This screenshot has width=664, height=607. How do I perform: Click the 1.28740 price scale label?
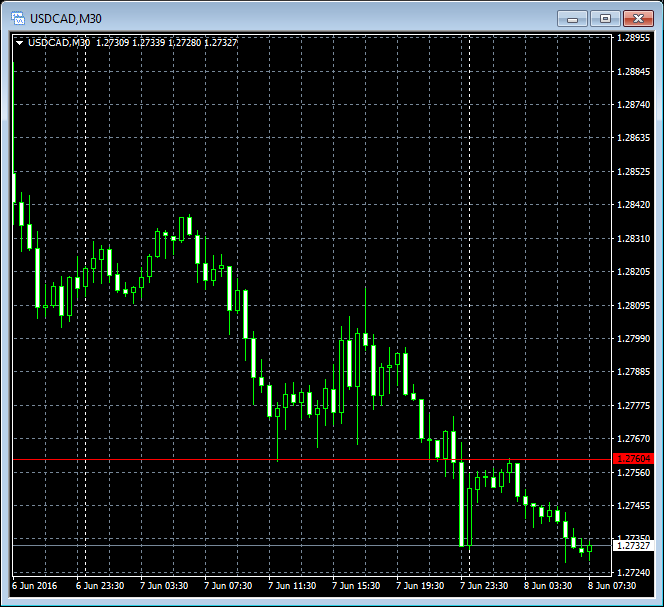point(634,105)
